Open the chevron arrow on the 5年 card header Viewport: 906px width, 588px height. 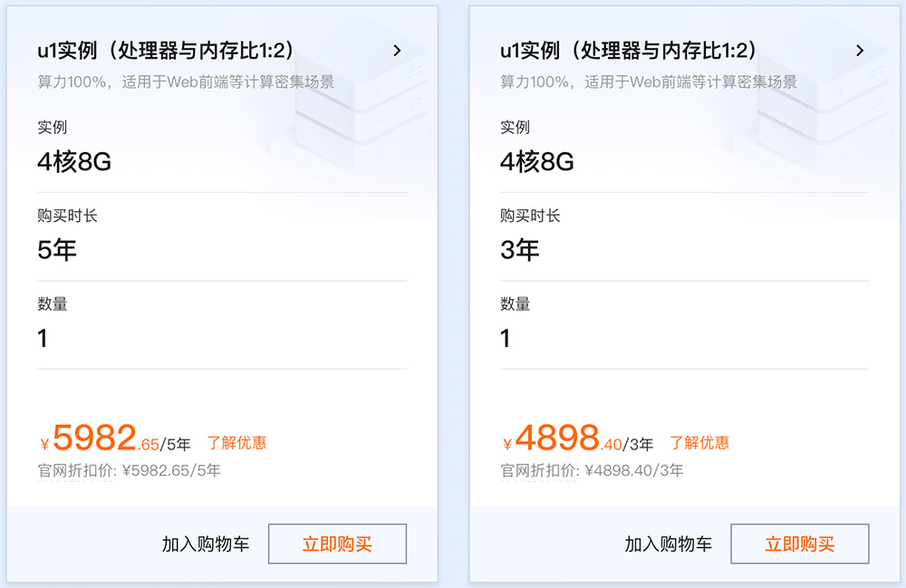397,51
